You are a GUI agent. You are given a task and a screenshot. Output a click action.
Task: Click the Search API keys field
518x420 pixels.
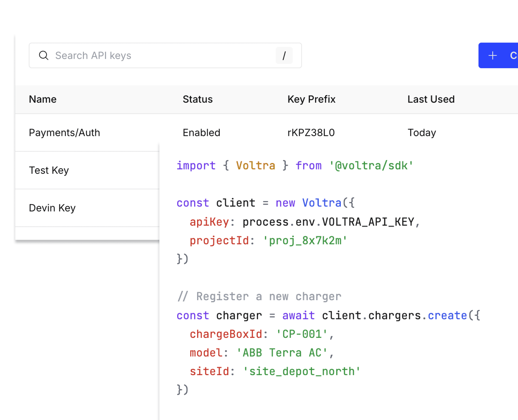pos(155,55)
